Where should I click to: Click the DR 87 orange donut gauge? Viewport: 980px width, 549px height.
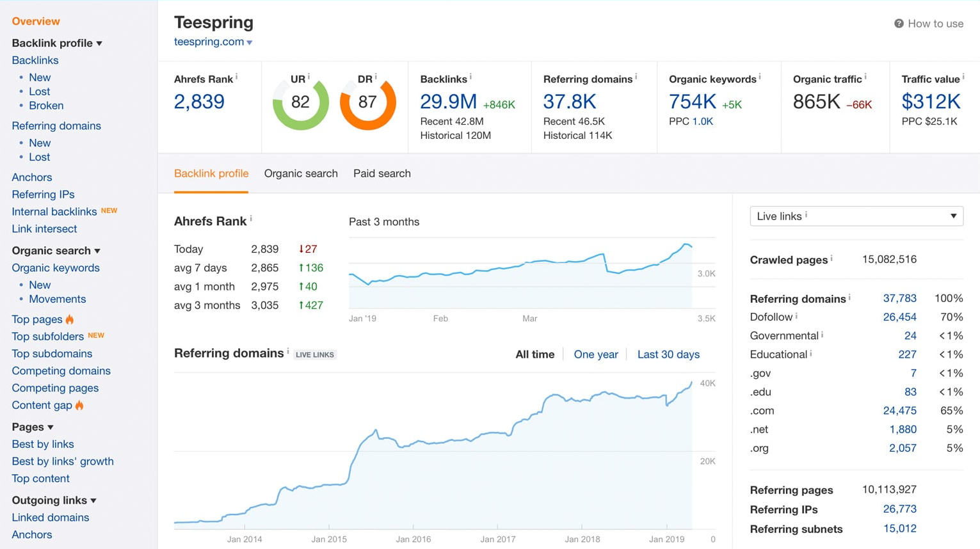pos(367,102)
